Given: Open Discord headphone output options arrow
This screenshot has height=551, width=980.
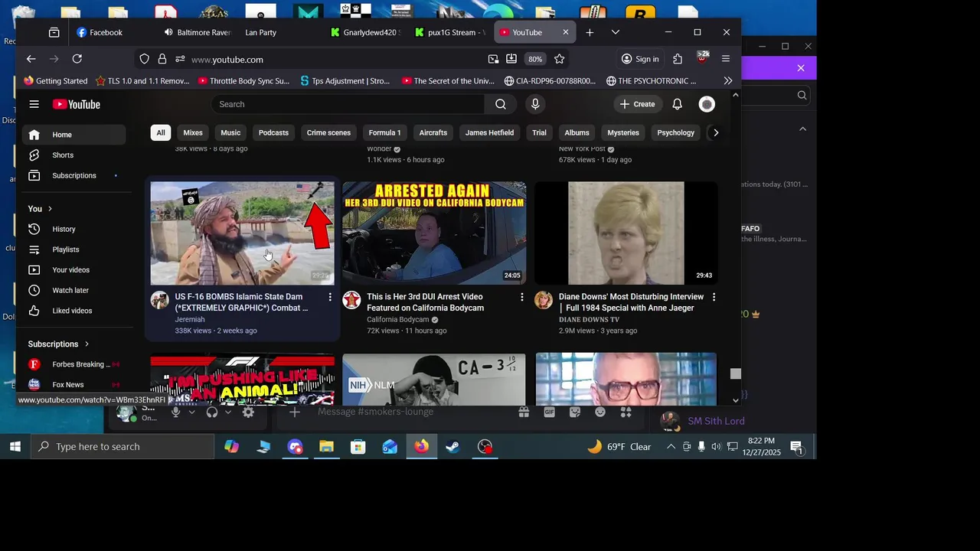Looking at the screenshot, I should (227, 412).
